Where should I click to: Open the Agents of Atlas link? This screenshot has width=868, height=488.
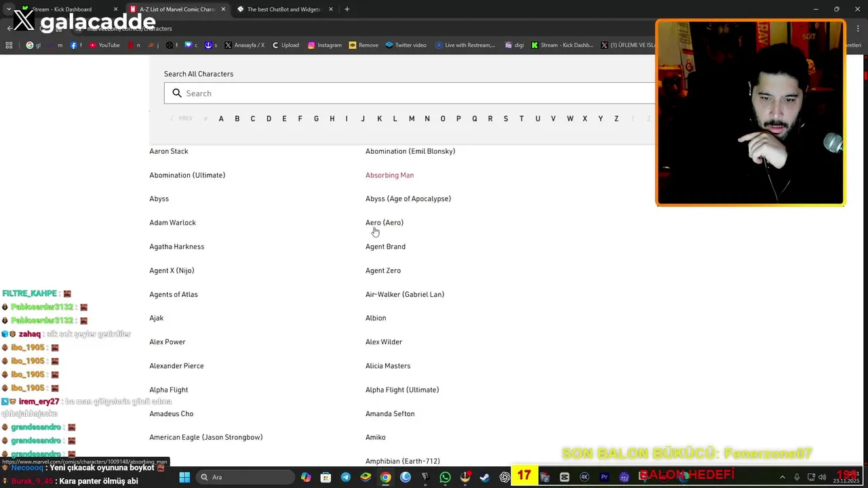[x=174, y=294]
